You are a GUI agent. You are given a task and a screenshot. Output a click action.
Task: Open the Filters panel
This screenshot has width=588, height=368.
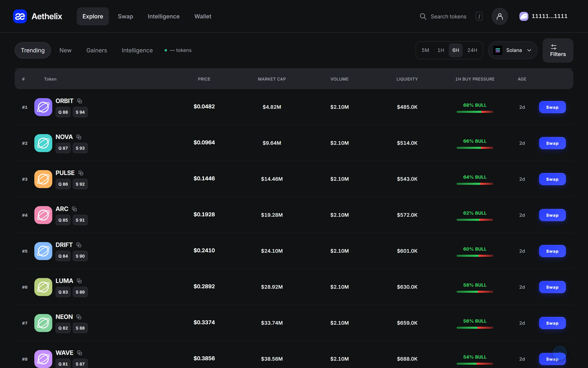558,50
